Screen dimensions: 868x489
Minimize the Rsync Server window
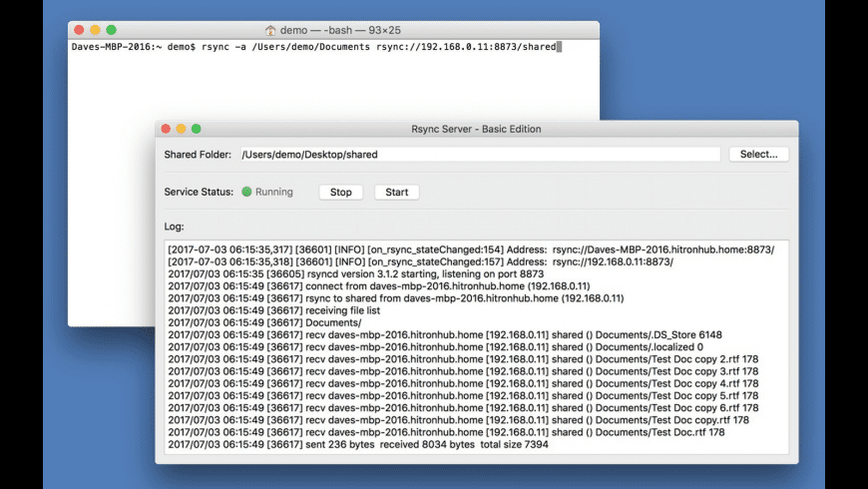[181, 129]
